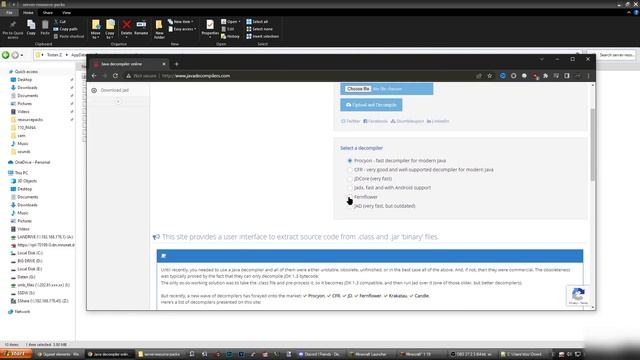The height and width of the screenshot is (360, 640).
Task: Click the green Back button in Explorer
Action: pyautogui.click(x=5, y=55)
